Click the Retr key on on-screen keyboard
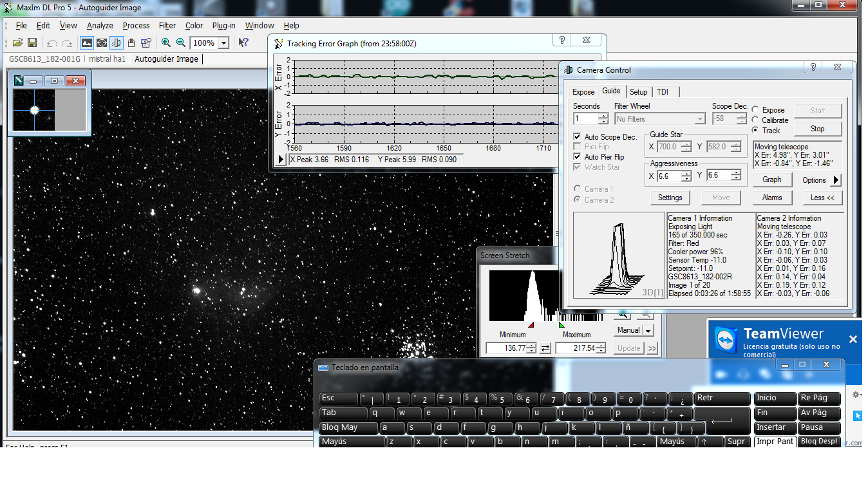 point(722,398)
